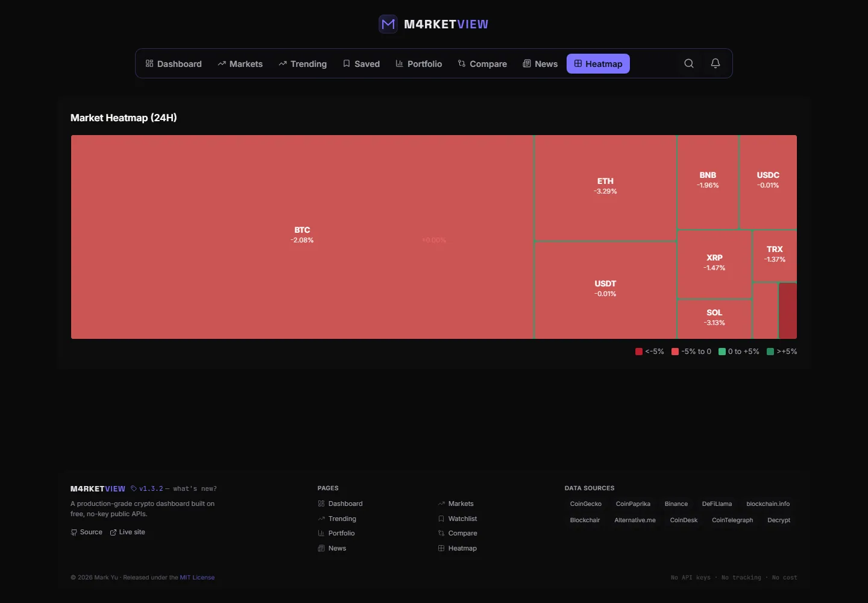Click the >+5% legend swatch
The height and width of the screenshot is (603, 868).
point(770,352)
